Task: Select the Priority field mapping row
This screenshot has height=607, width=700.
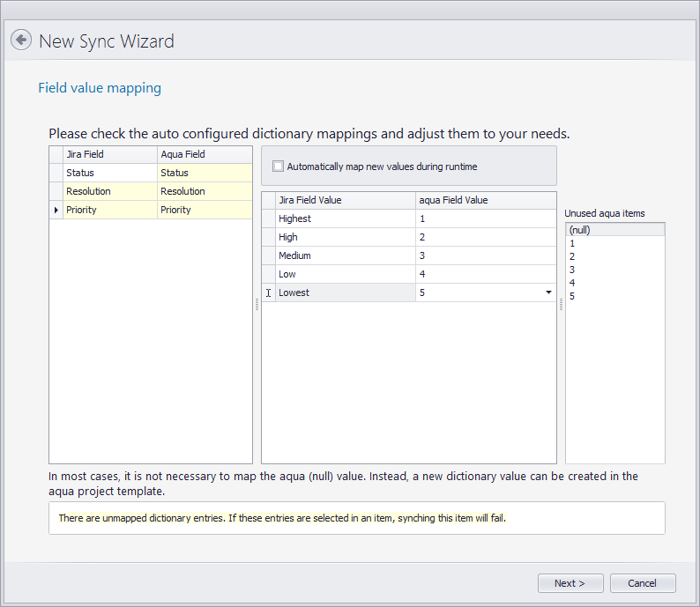Action: point(109,210)
